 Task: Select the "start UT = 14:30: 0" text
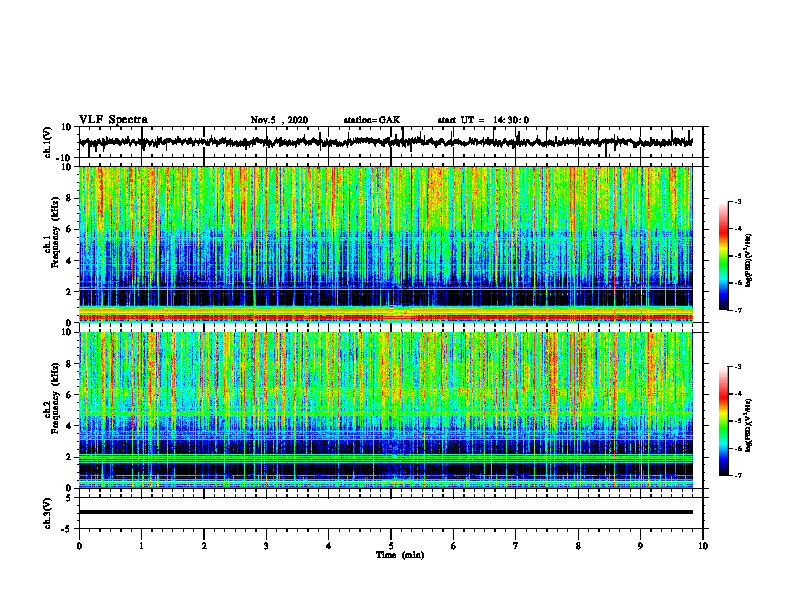[x=483, y=120]
